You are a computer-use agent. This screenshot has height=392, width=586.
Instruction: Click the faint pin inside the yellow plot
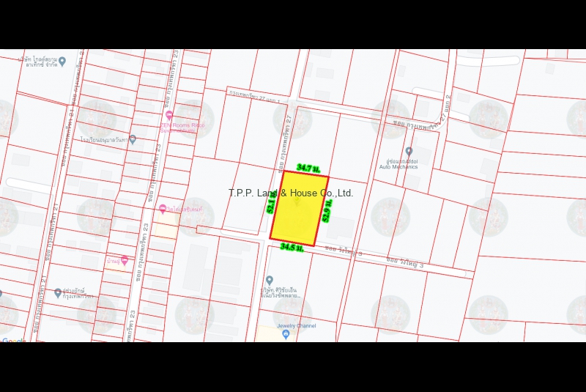(297, 201)
